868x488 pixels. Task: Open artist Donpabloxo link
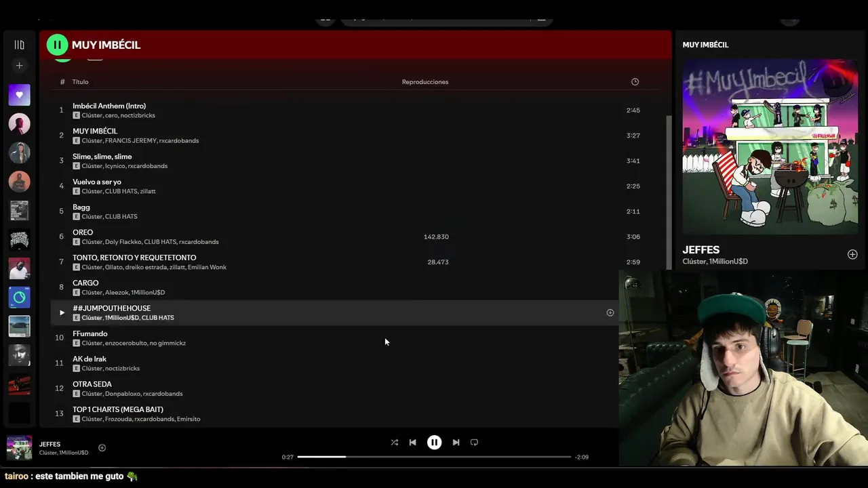pos(122,394)
